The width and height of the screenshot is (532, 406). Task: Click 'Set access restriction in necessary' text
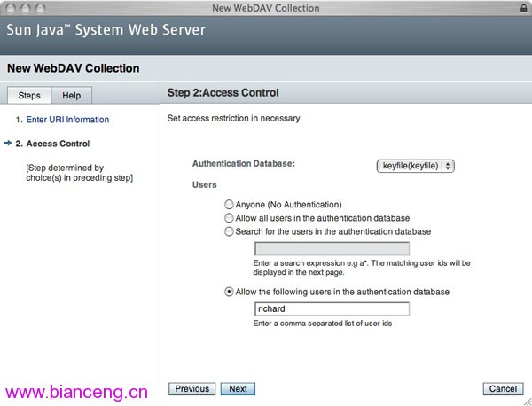tap(233, 119)
